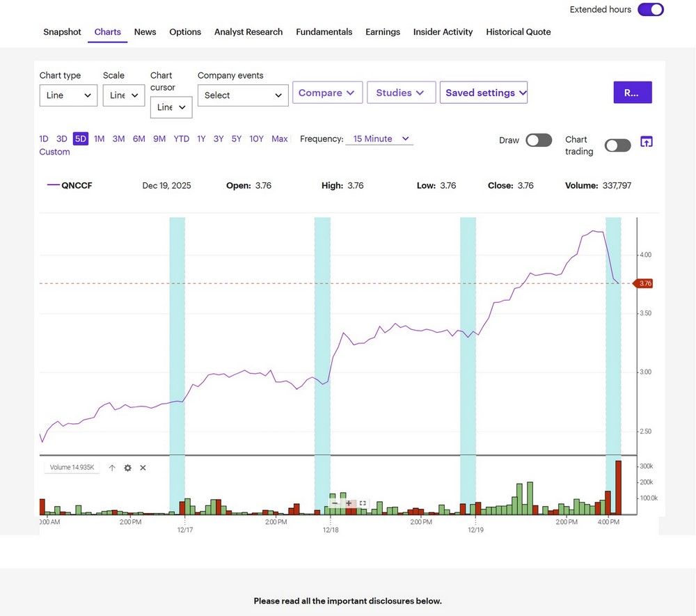Zoom in chart with plus icon
The height and width of the screenshot is (616, 696).
pyautogui.click(x=349, y=503)
